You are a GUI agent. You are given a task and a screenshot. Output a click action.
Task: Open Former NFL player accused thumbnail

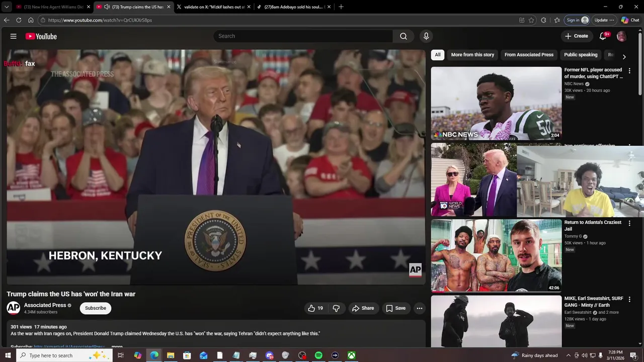pyautogui.click(x=496, y=103)
